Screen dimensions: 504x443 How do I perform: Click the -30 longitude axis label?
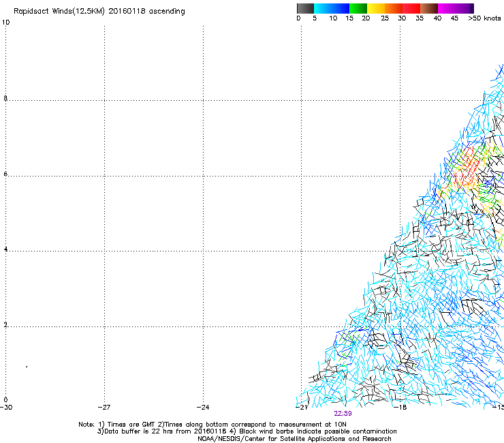pos(6,408)
